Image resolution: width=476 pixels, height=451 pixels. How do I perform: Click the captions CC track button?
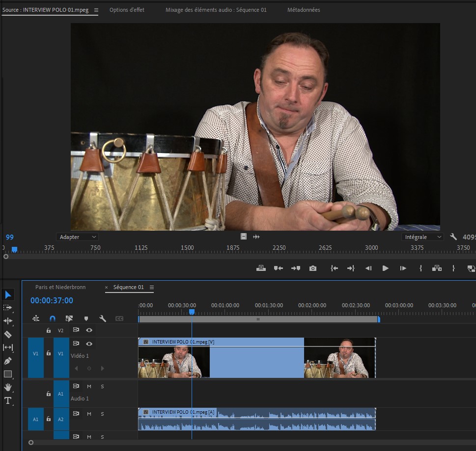click(x=119, y=318)
